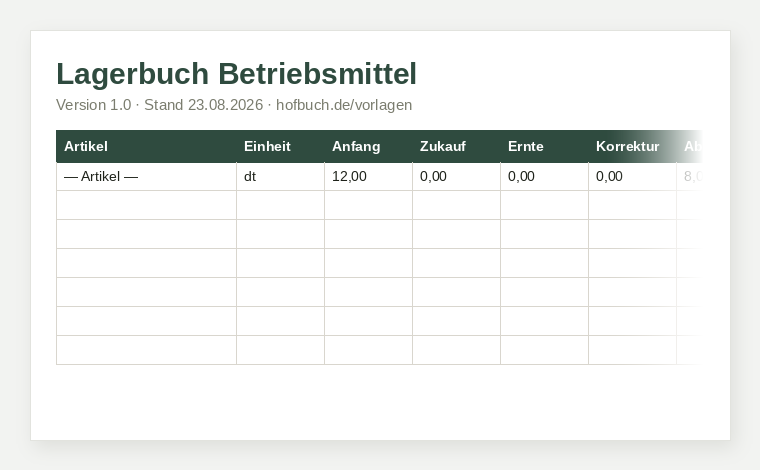Viewport: 760px width, 470px height.
Task: Select the empty Einheit cell in second row
Action: 281,205
